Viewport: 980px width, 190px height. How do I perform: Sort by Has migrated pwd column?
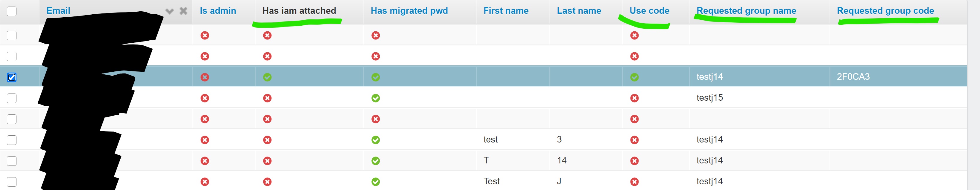click(409, 11)
